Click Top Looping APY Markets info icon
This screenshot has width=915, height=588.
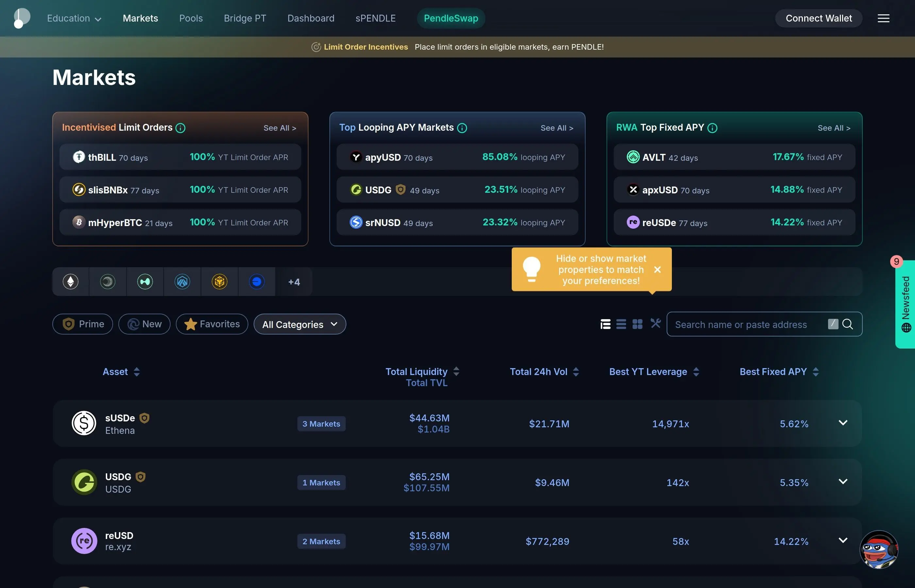click(462, 128)
